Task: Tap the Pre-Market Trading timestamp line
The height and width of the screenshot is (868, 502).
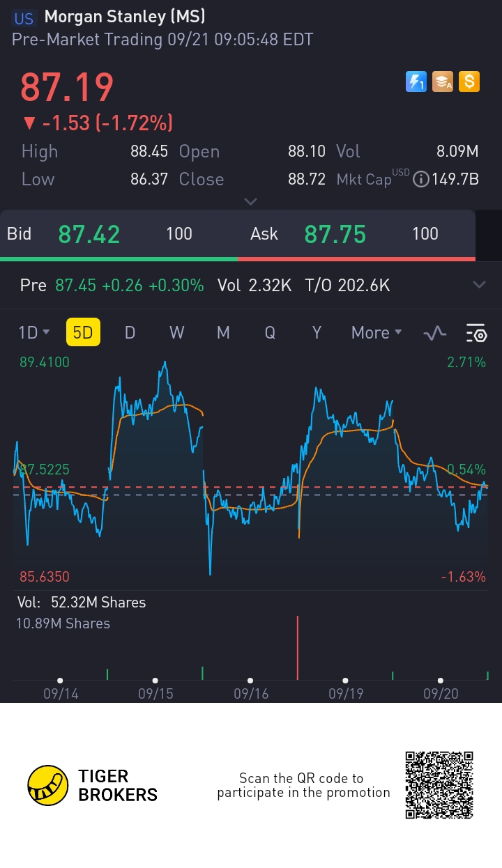Action: pos(162,39)
